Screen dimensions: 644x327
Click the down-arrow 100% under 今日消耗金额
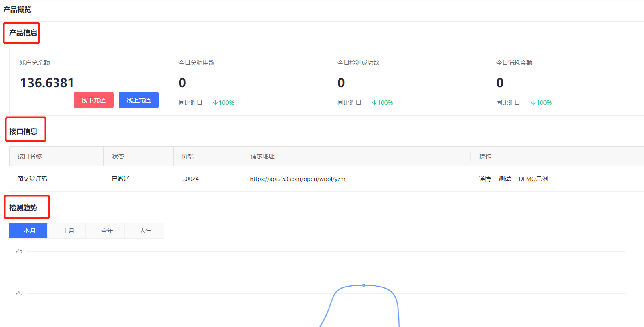click(541, 103)
